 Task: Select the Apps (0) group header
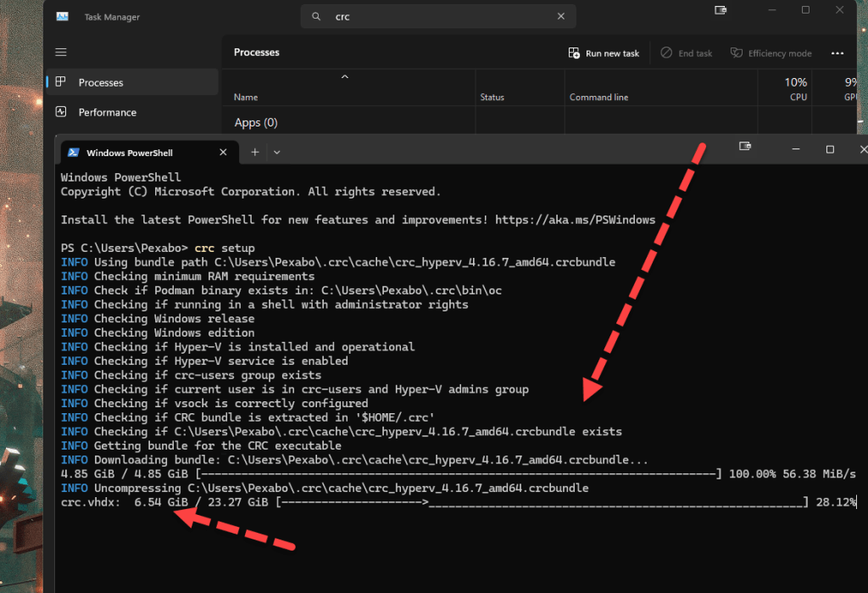point(256,122)
